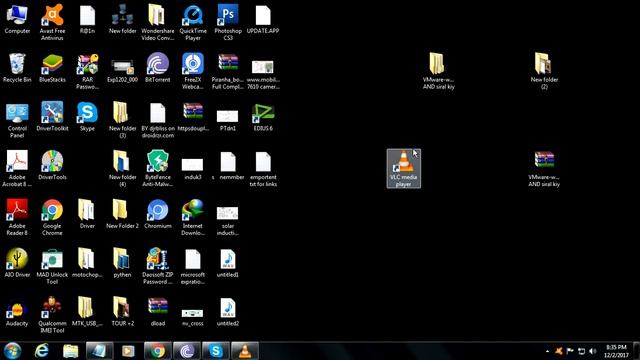Open the volume control in system tray
640x360 pixels.
pyautogui.click(x=593, y=351)
